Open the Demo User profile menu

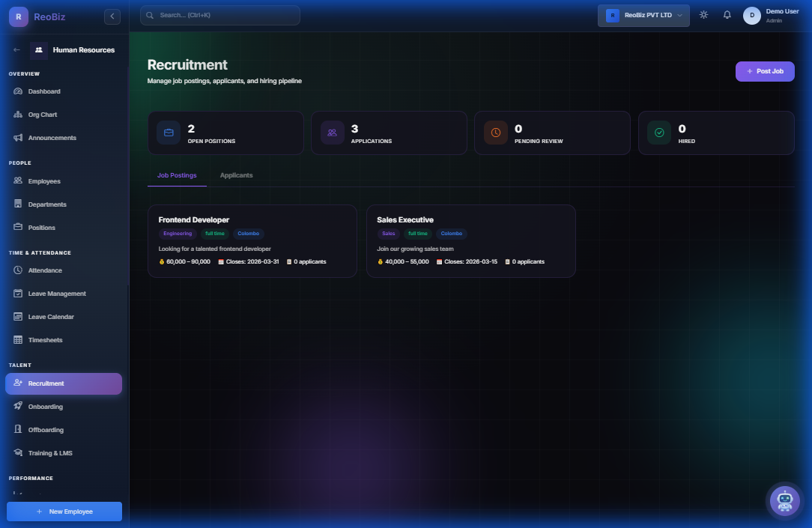point(772,16)
